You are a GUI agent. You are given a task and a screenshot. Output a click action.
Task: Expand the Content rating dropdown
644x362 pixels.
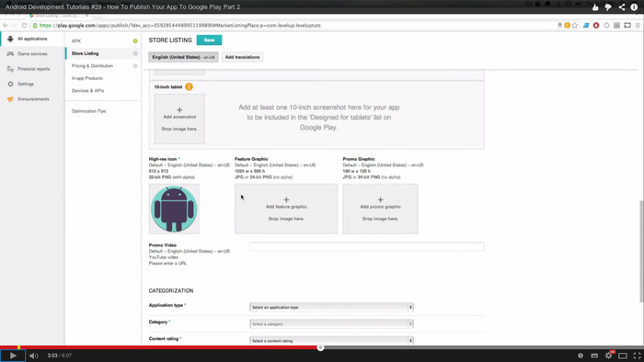click(x=331, y=340)
